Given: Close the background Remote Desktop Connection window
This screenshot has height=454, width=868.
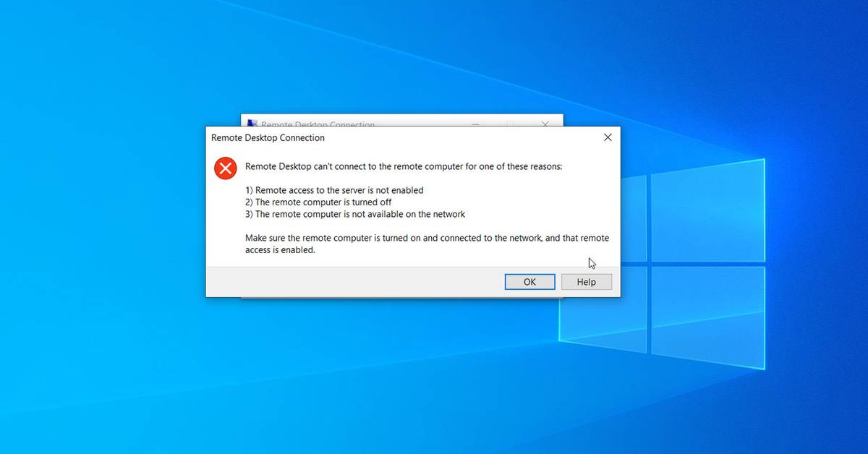Looking at the screenshot, I should coord(545,124).
